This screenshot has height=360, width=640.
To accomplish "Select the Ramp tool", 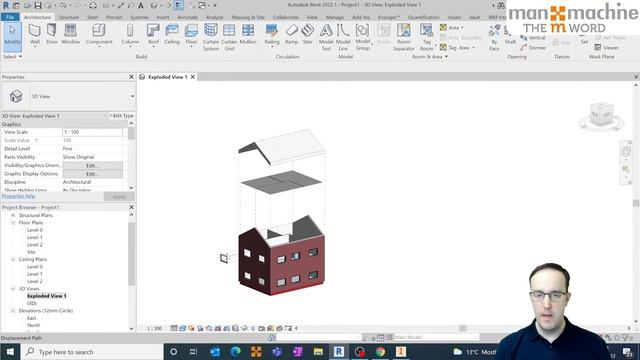I will coord(291,34).
